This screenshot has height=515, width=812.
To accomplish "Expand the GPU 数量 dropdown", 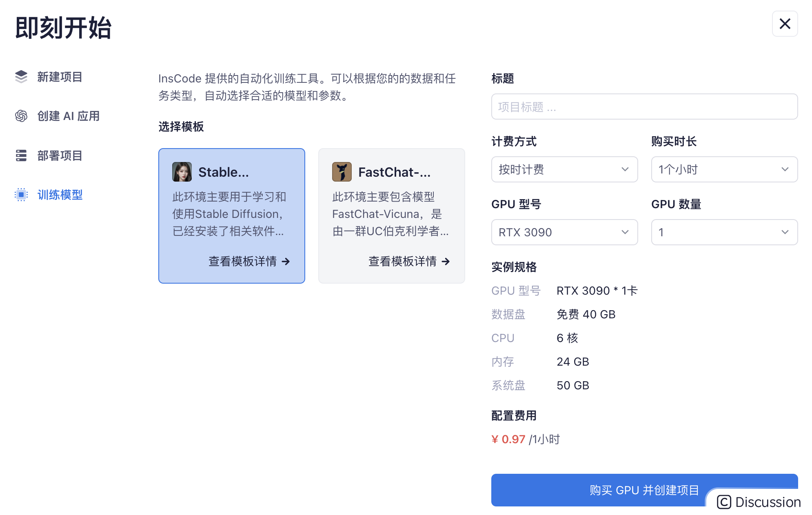I will click(x=724, y=232).
